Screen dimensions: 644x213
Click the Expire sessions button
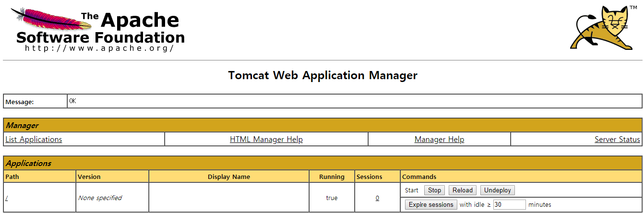coord(431,205)
